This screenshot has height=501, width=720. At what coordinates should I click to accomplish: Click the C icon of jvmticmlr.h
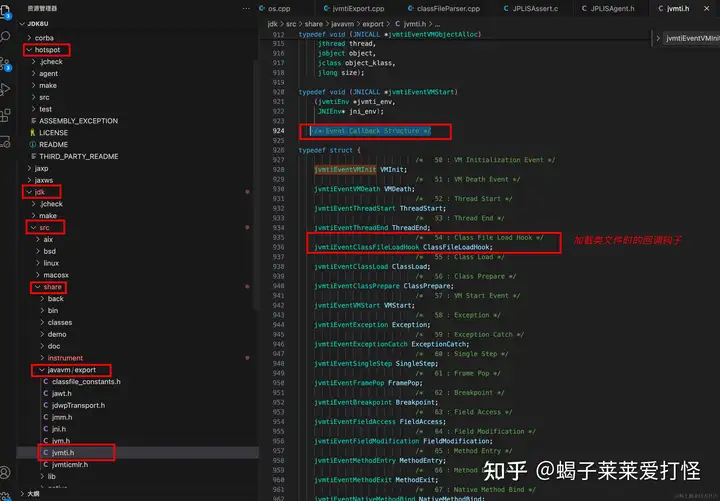tap(45, 465)
